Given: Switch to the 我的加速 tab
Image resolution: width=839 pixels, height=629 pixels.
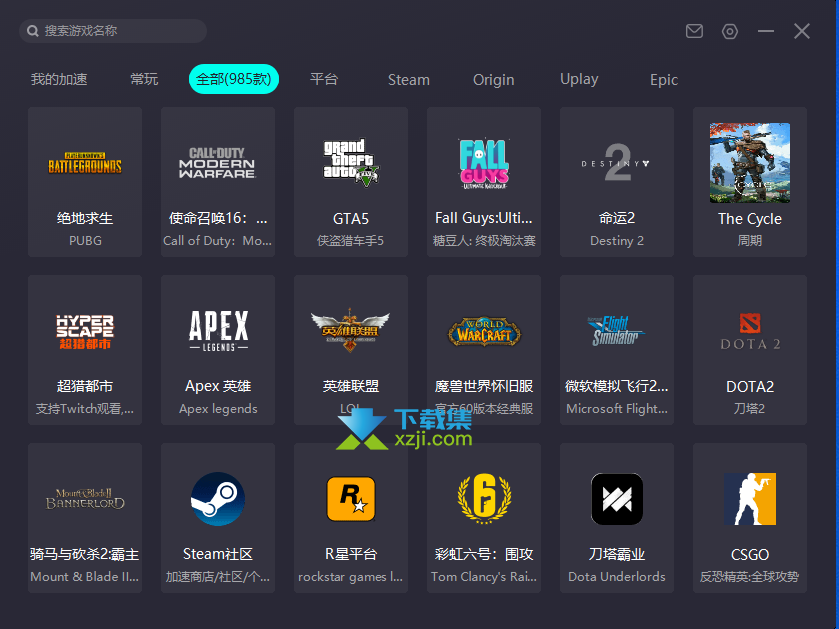Looking at the screenshot, I should [59, 79].
